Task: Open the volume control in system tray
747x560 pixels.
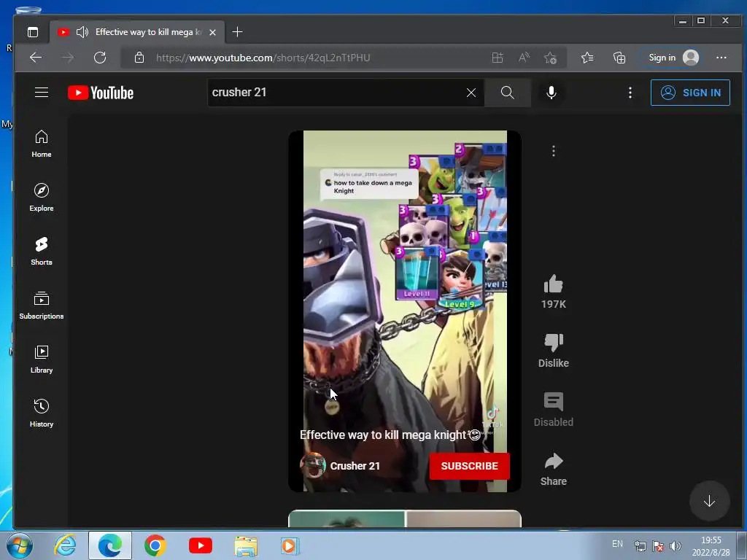Action: [675, 545]
